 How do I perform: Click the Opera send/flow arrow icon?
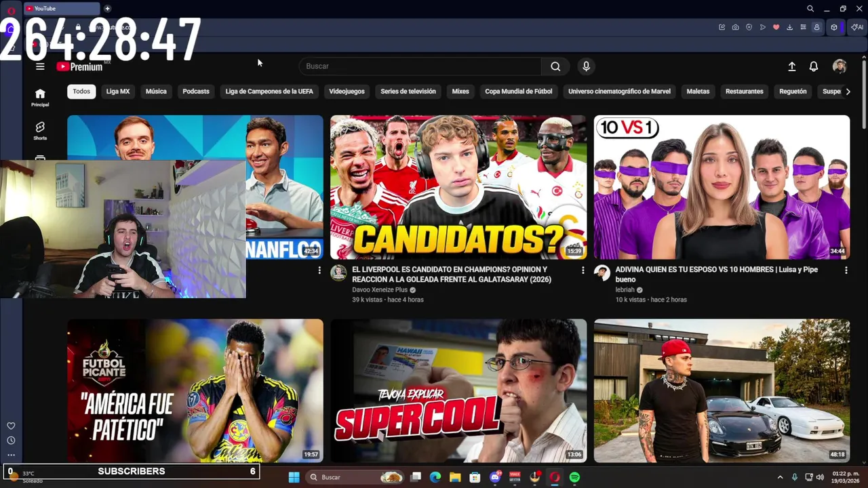(x=763, y=27)
